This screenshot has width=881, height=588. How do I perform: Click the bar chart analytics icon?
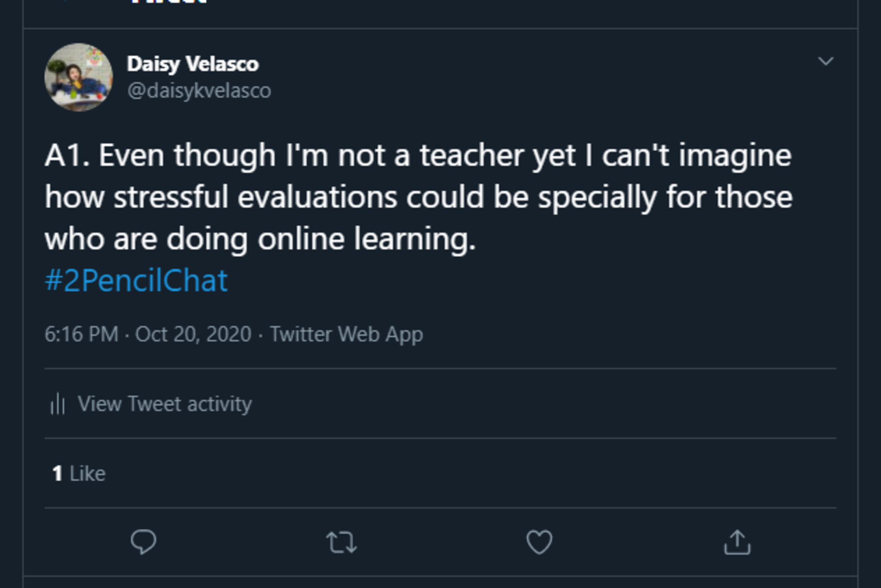pos(58,404)
